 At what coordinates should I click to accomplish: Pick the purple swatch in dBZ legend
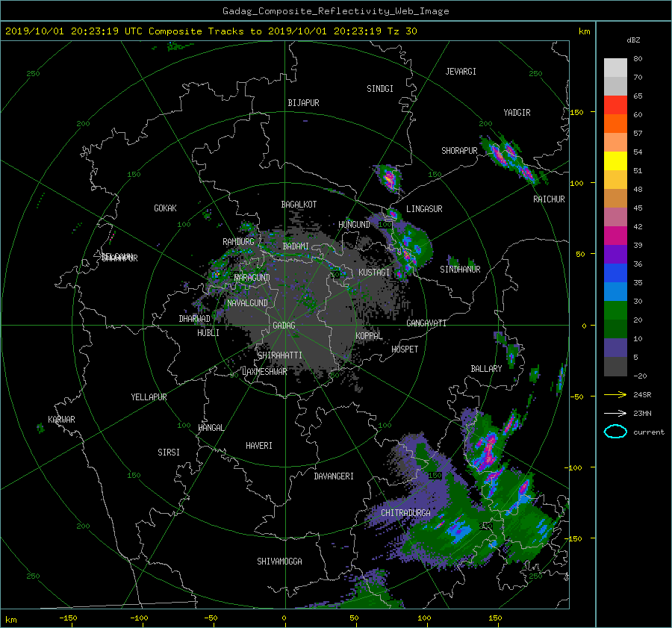pos(615,255)
